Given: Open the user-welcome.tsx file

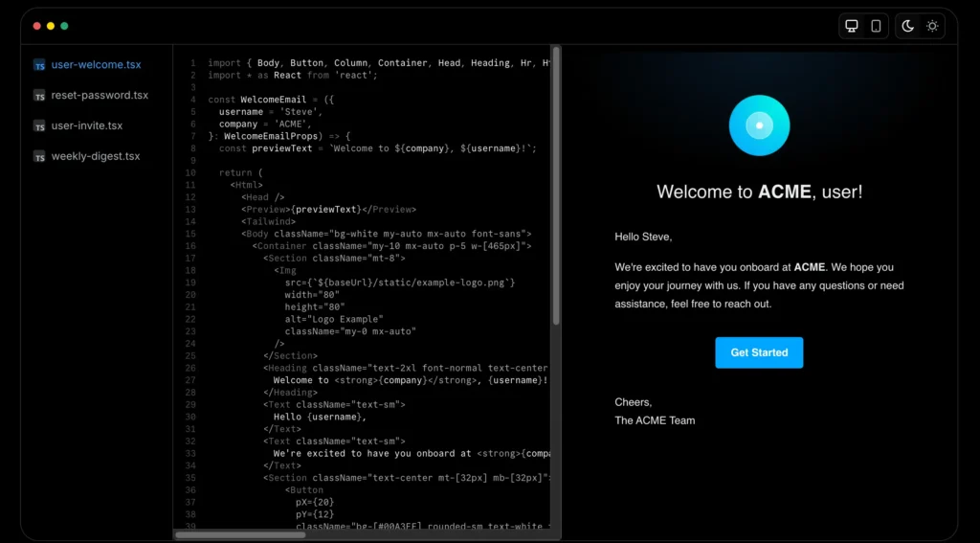Looking at the screenshot, I should [96, 65].
